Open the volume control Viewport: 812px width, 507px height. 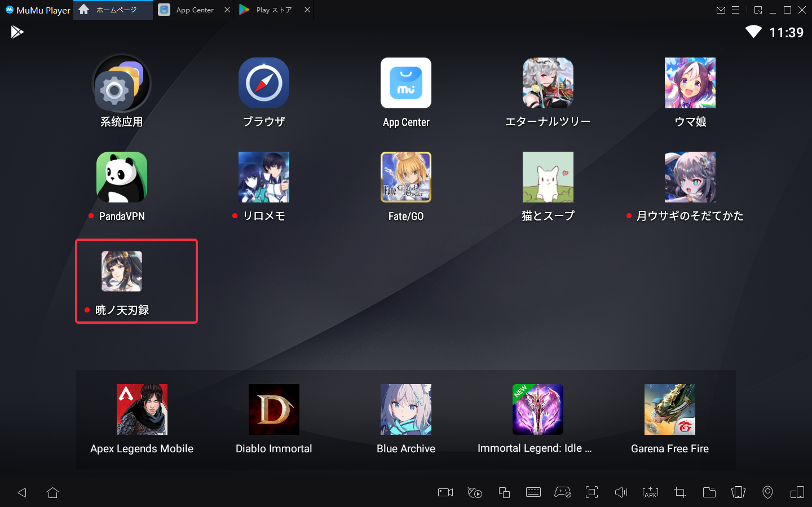point(621,492)
